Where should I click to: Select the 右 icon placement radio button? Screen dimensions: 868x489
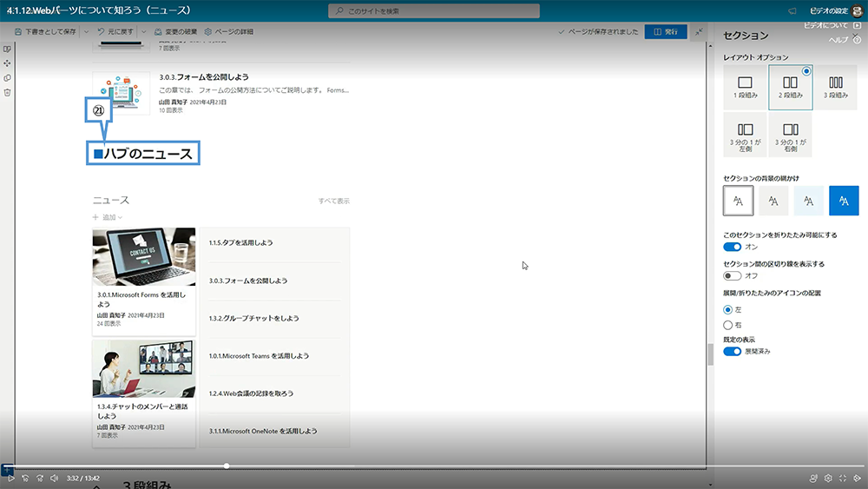pyautogui.click(x=728, y=325)
